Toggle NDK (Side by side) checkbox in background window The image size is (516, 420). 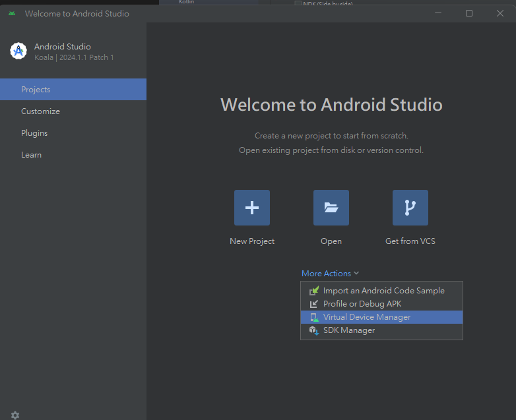click(x=298, y=3)
